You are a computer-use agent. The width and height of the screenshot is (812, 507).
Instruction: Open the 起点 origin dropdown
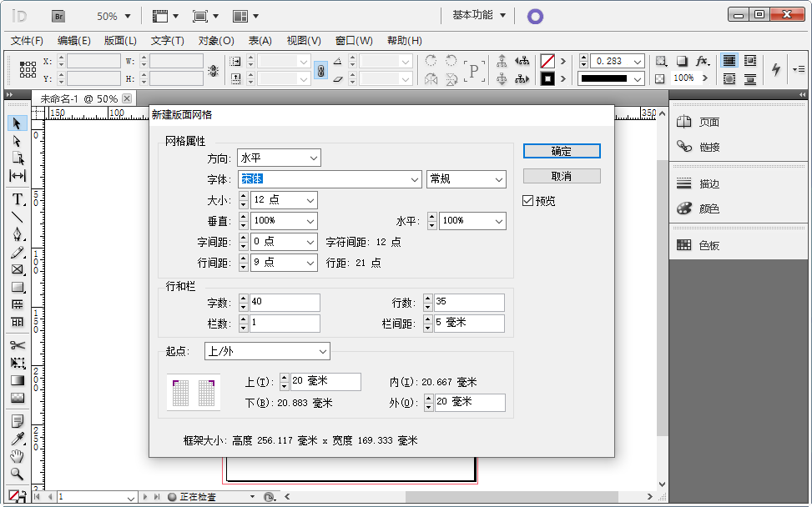click(x=267, y=351)
